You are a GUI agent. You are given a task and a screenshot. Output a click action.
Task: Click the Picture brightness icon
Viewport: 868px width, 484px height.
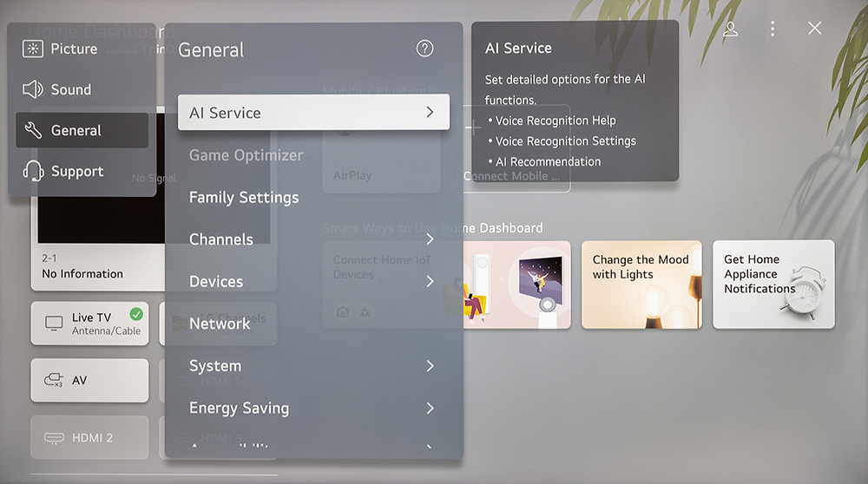click(33, 49)
